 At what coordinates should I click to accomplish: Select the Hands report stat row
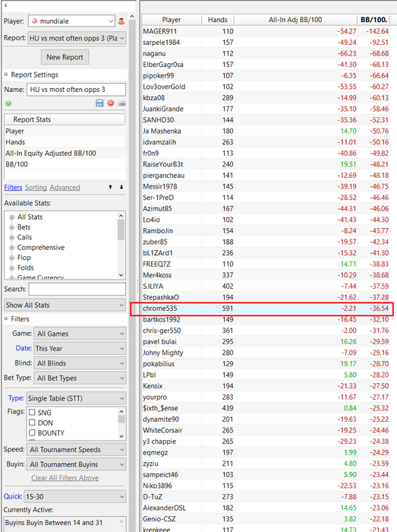tap(65, 142)
